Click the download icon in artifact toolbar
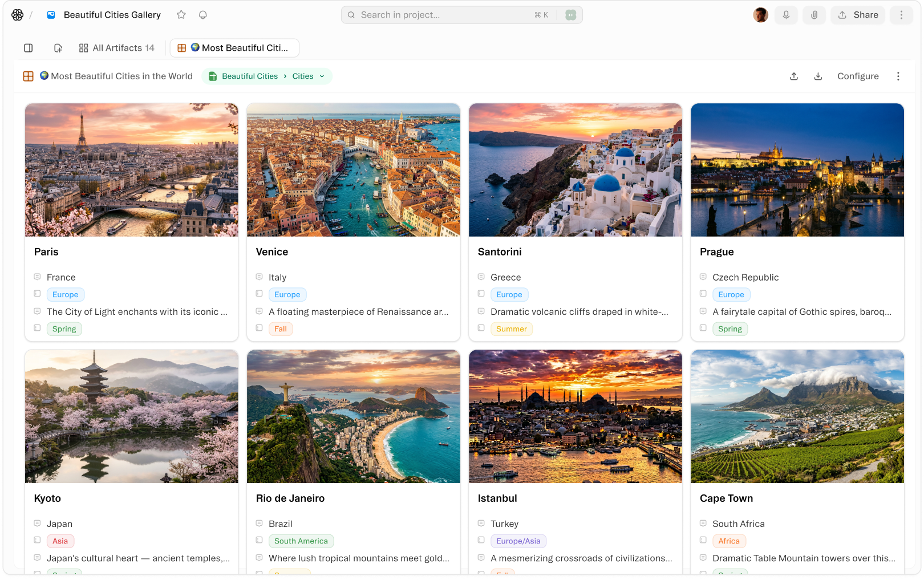 pyautogui.click(x=818, y=76)
